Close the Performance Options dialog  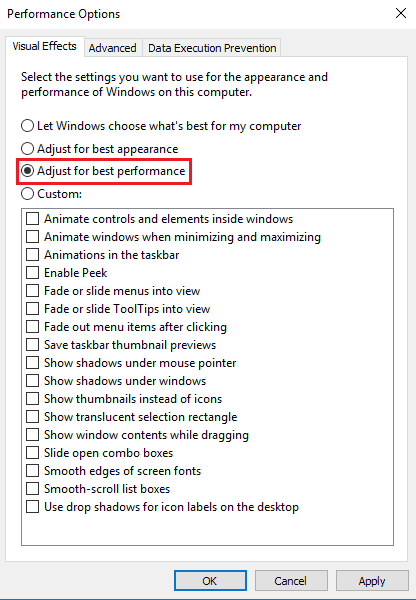(x=401, y=13)
